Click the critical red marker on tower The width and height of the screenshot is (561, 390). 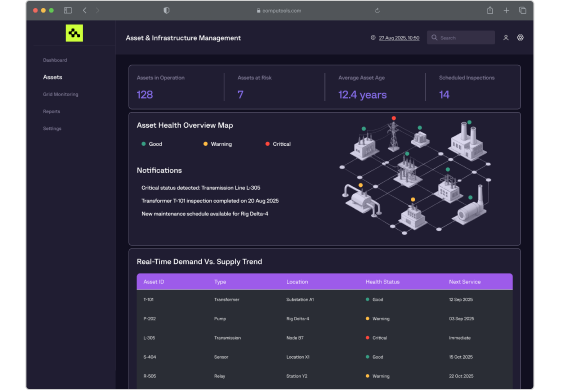pyautogui.click(x=394, y=118)
